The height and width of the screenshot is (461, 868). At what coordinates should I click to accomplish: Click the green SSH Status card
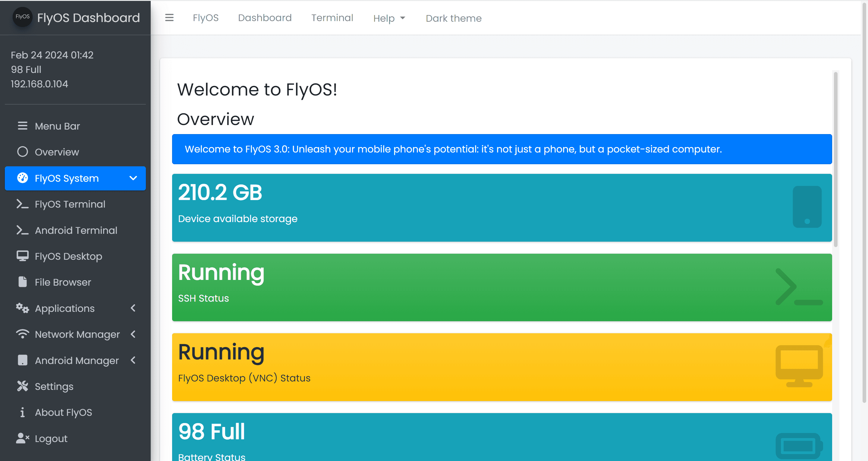pyautogui.click(x=502, y=287)
